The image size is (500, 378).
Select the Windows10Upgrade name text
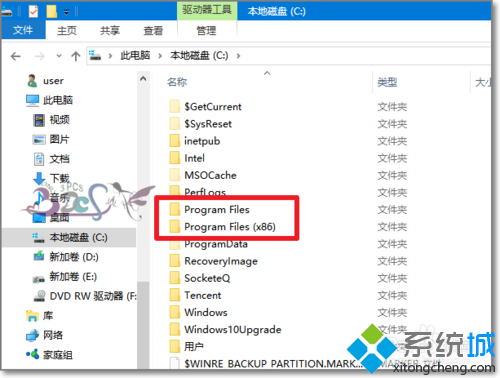pos(233,330)
